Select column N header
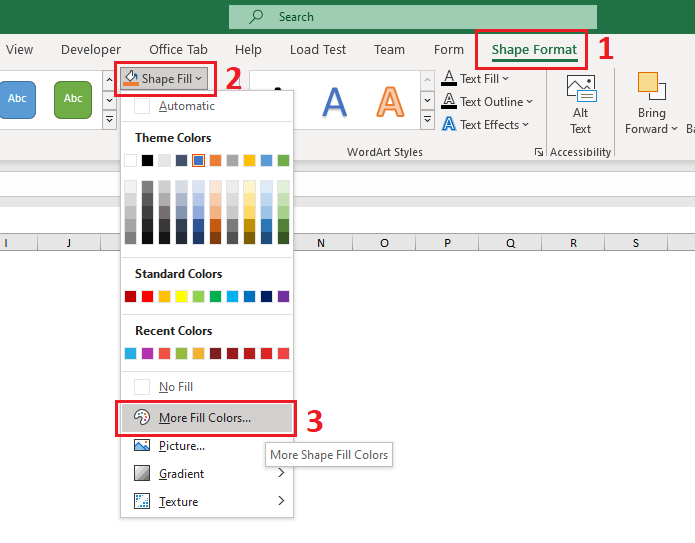The height and width of the screenshot is (543, 695). [321, 243]
